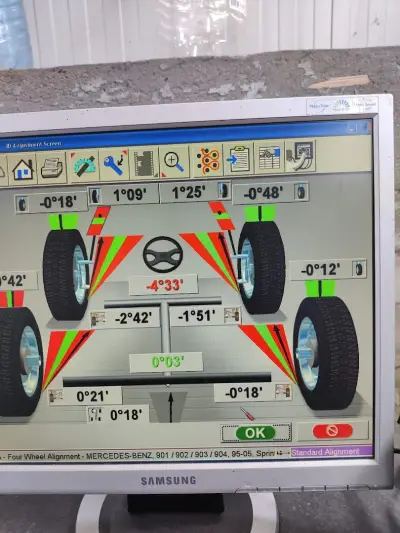Click the magnifying glass zoom icon
The image size is (400, 533).
click(x=174, y=161)
